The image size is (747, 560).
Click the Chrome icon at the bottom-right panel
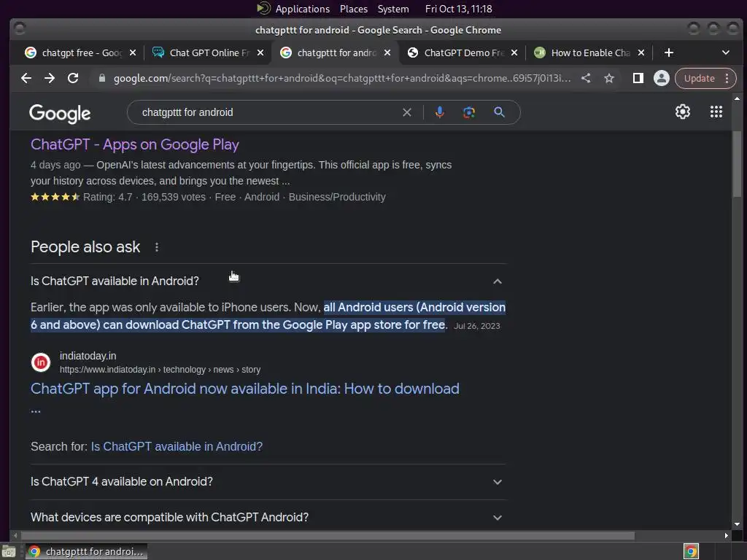point(691,551)
